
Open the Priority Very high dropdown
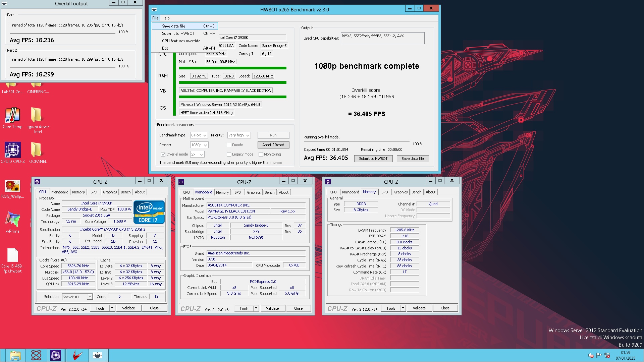(x=239, y=135)
